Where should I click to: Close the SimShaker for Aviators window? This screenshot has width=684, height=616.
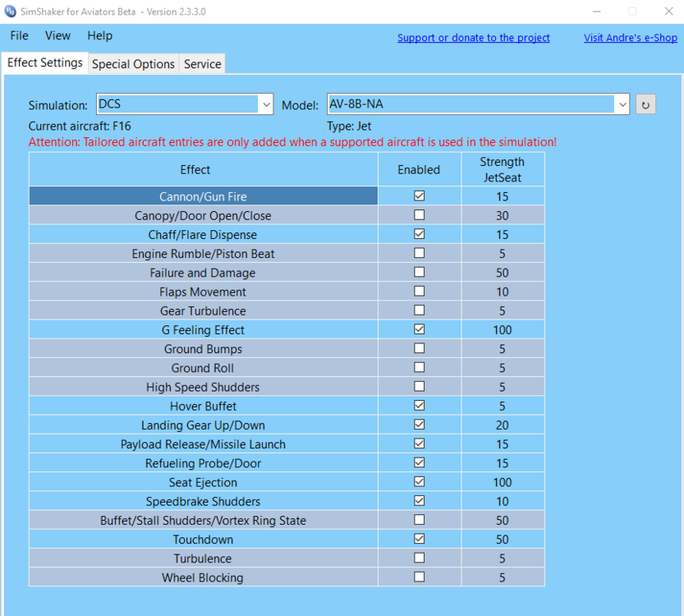click(668, 11)
